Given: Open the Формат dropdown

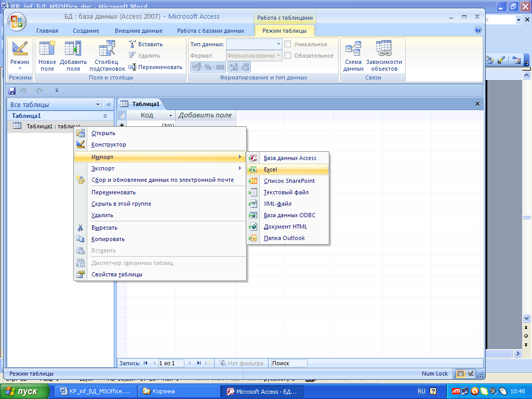Looking at the screenshot, I should (278, 55).
